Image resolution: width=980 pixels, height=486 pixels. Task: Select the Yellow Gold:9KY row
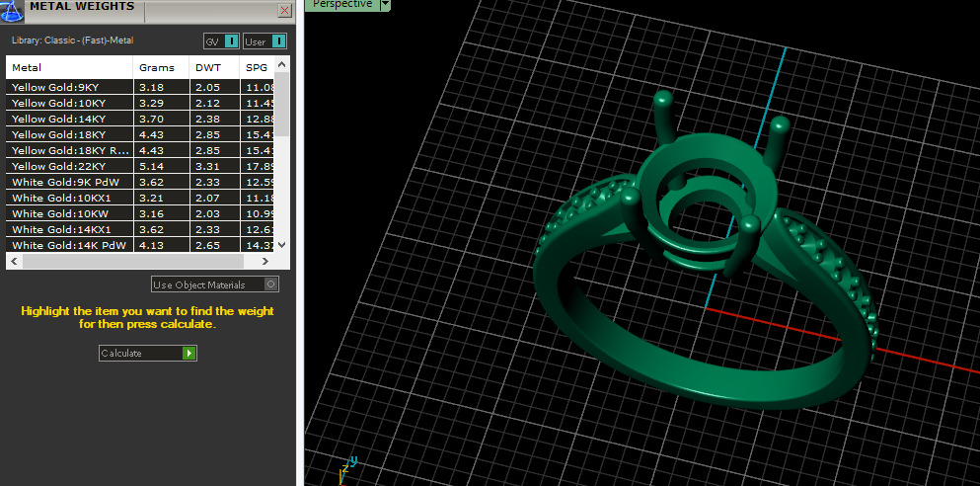[140, 87]
